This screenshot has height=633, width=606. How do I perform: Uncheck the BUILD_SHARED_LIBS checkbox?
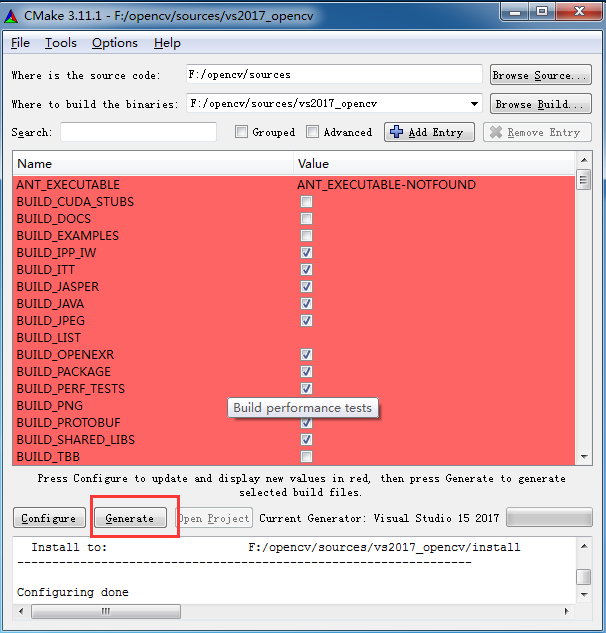pos(306,439)
